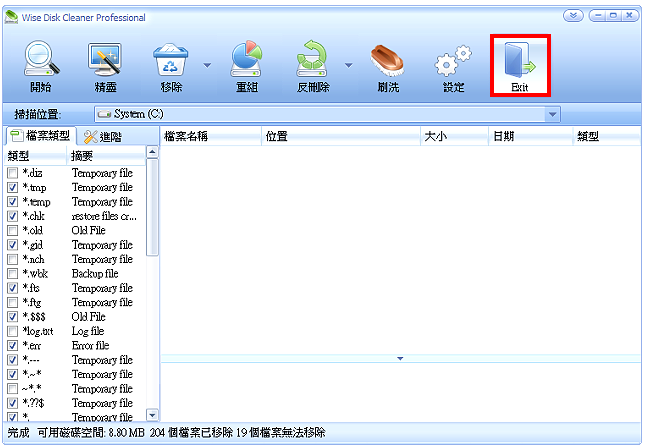The image size is (655, 446).
Task: Click the 完成 status text
Action: [x=18, y=432]
